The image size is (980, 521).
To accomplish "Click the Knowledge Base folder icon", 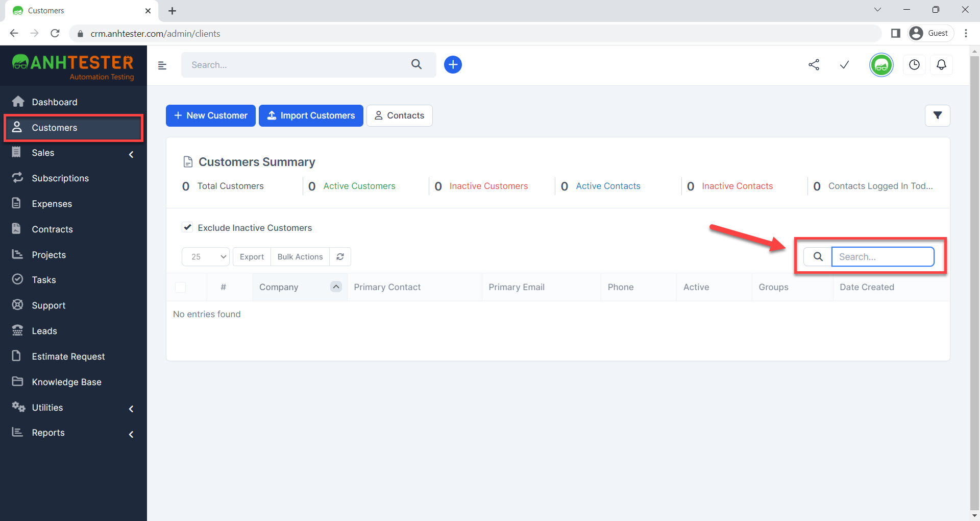I will [x=17, y=382].
